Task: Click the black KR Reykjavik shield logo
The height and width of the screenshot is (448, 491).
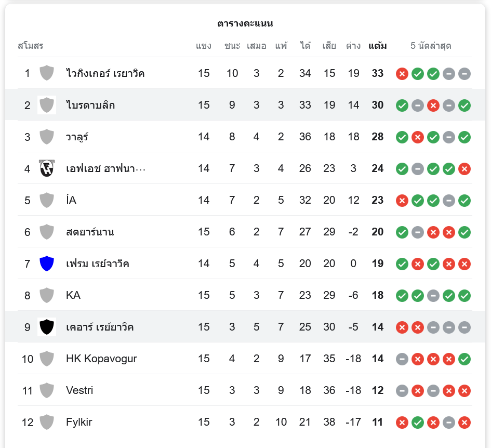Action: tap(47, 327)
